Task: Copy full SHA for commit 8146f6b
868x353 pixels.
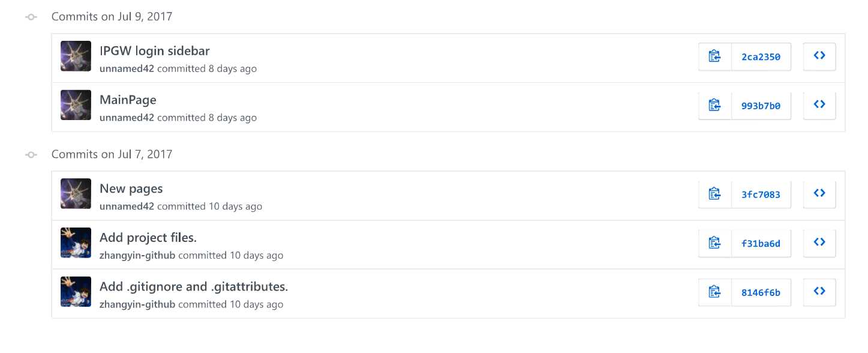Action: (x=714, y=292)
